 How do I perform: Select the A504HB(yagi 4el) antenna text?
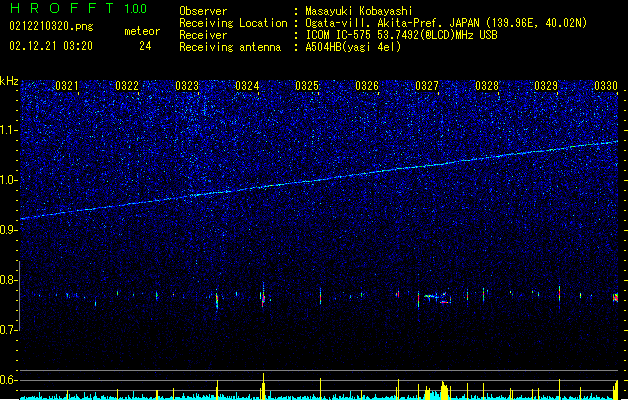[353, 47]
